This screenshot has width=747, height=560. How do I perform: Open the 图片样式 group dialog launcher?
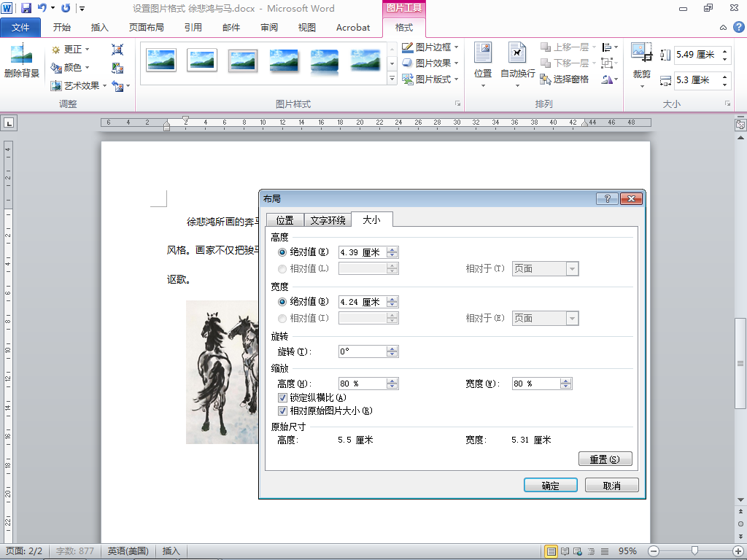coord(457,104)
